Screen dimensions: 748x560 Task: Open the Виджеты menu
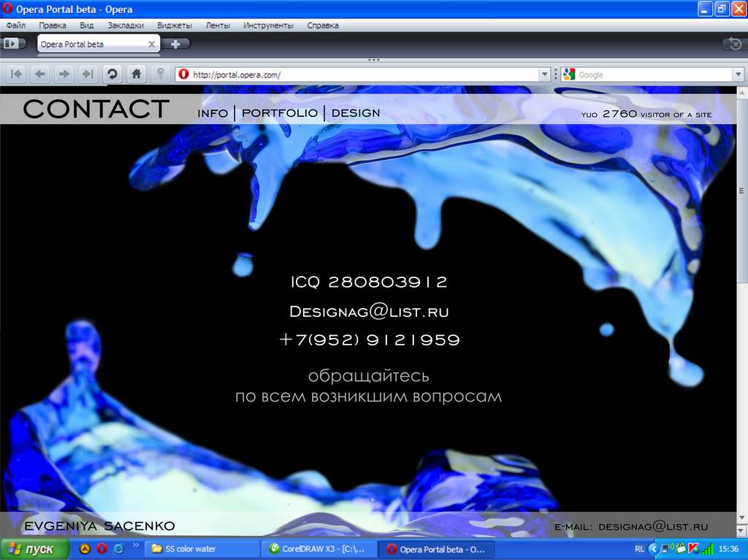175,26
